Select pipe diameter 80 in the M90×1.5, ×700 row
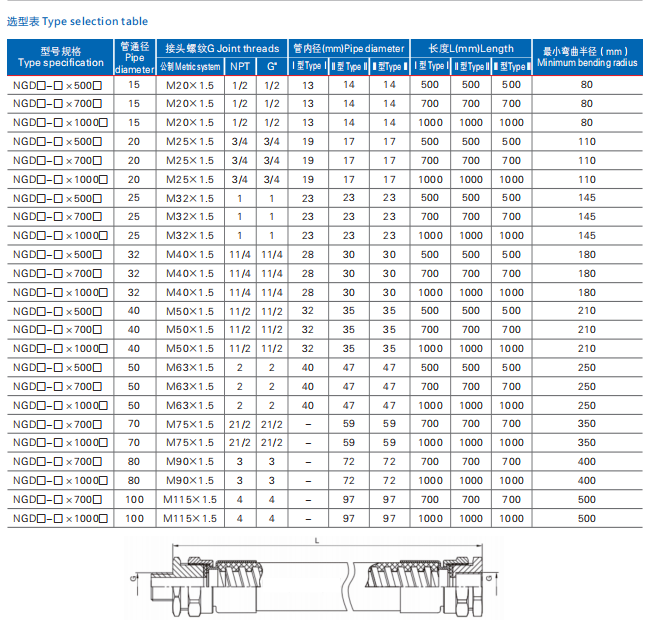The image size is (654, 622). click(134, 461)
